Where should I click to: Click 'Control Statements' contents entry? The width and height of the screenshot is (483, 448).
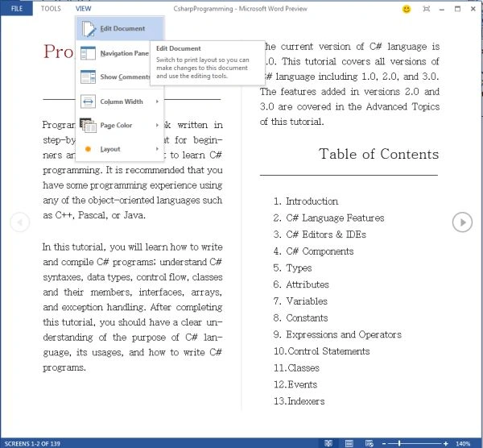pyautogui.click(x=328, y=351)
